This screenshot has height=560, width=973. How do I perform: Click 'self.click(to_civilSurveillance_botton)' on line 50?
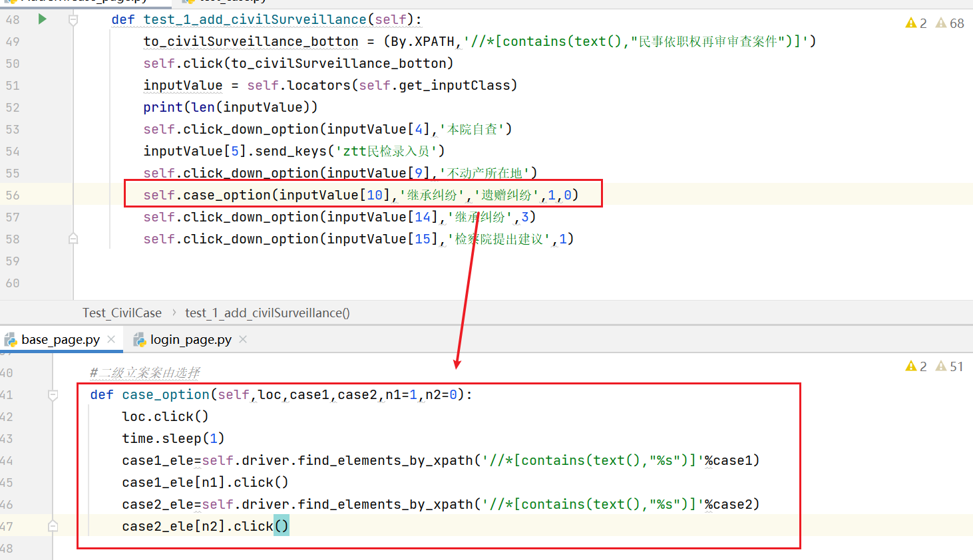coord(298,63)
